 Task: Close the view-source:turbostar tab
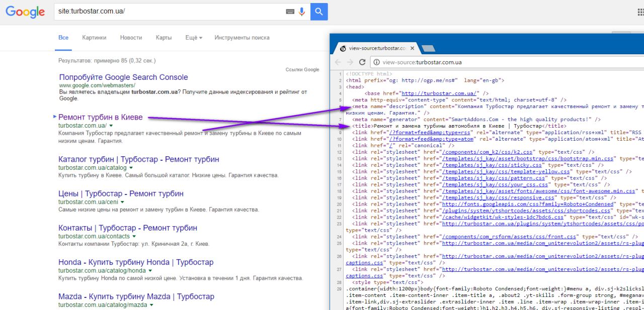click(412, 48)
